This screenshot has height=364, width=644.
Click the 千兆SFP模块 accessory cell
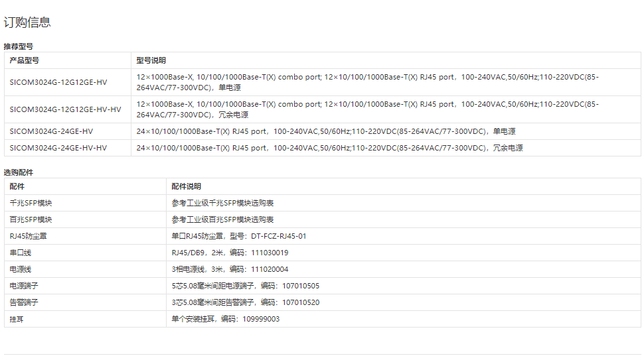31,203
